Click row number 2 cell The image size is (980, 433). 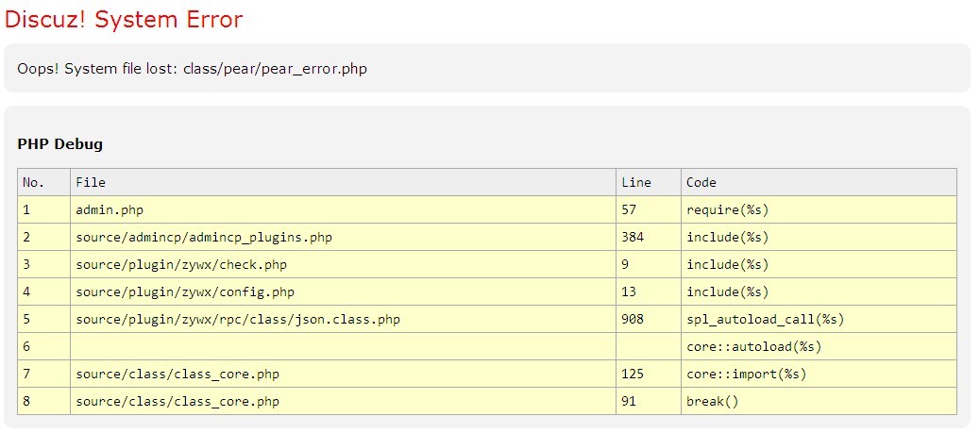point(43,238)
